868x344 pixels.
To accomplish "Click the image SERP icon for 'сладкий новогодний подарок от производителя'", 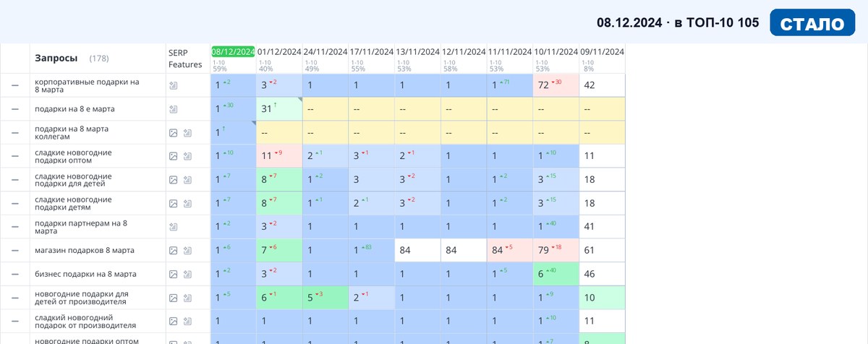I will (173, 322).
